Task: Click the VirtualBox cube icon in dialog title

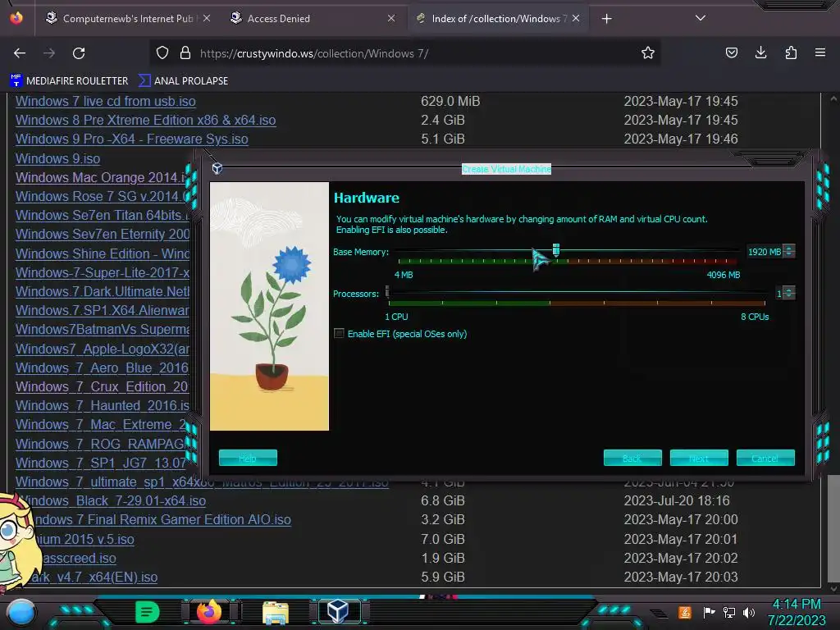Action: click(x=217, y=169)
